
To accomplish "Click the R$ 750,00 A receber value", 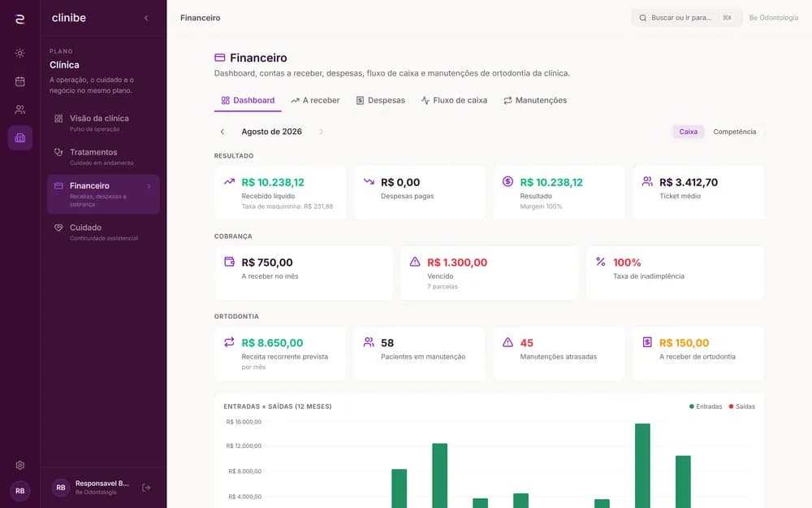I will [266, 263].
